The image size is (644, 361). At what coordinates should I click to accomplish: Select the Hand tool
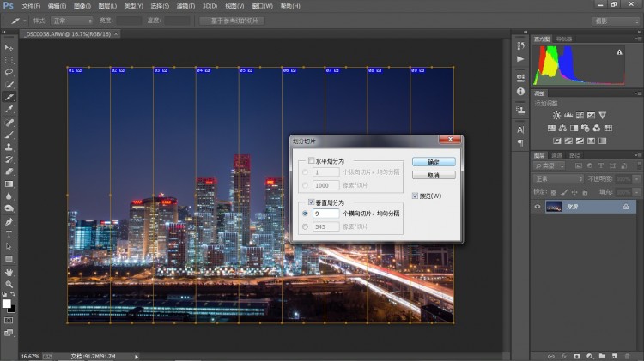9,271
